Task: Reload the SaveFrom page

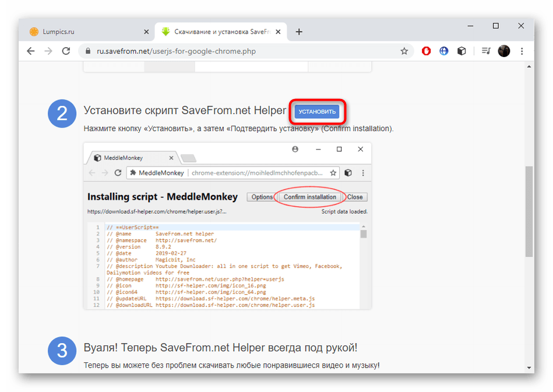Action: [66, 51]
